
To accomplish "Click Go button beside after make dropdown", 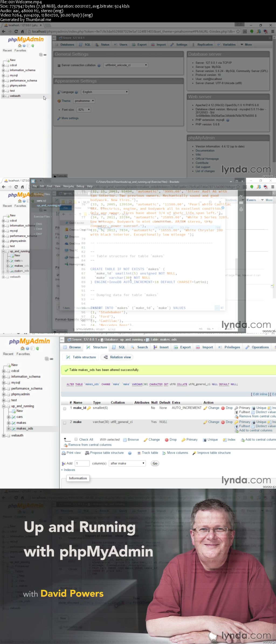I will (x=155, y=463).
